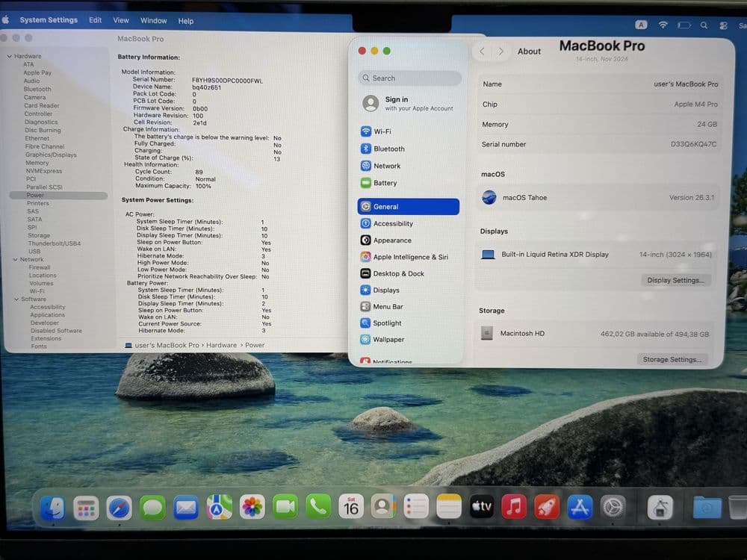
Task: Open Phone app from the Dock
Action: click(318, 508)
